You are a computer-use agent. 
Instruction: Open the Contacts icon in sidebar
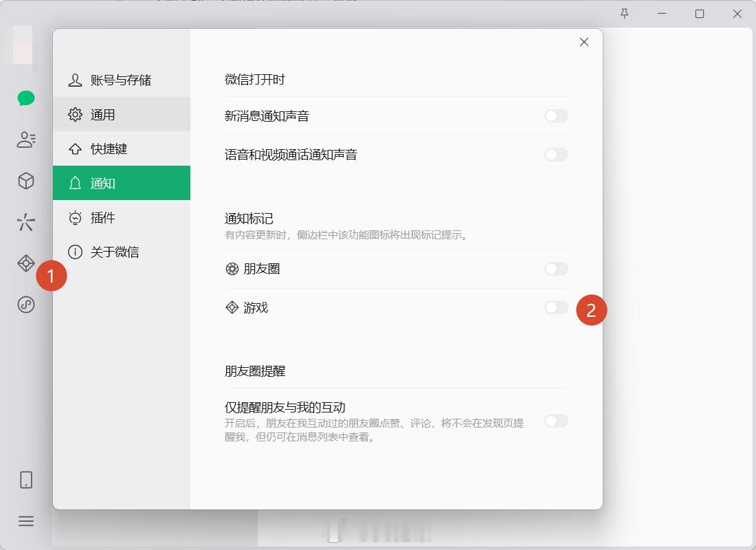coord(26,140)
